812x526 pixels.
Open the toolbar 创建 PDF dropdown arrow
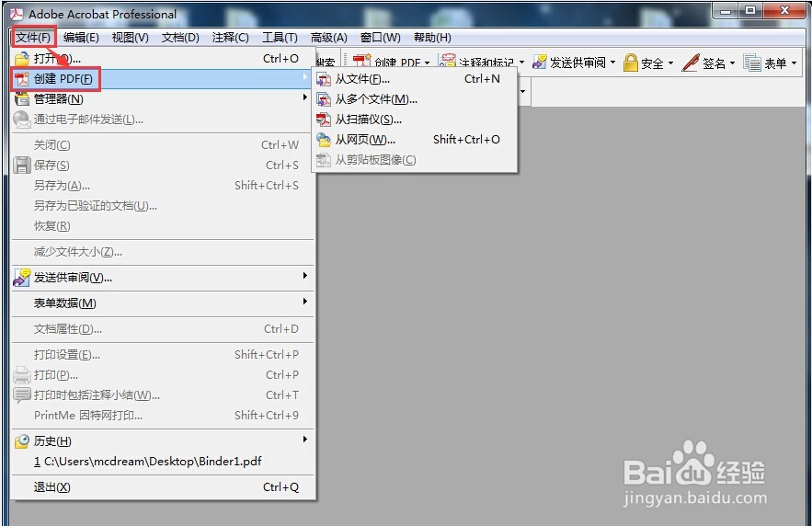428,63
